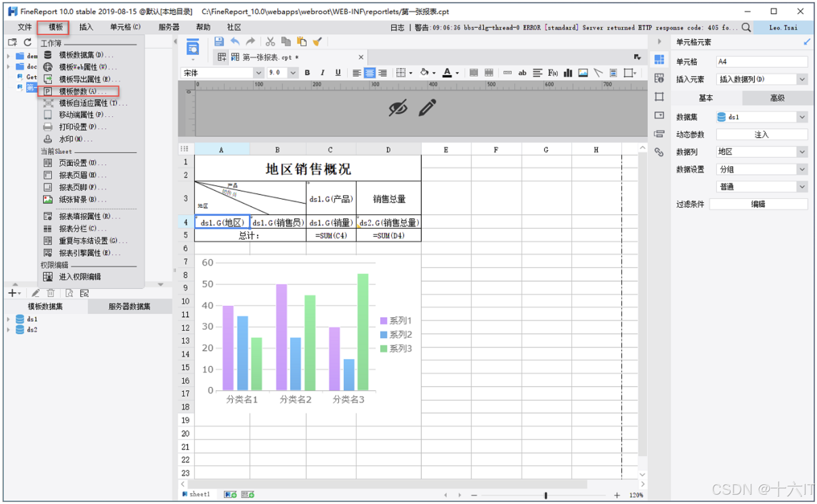Click the pencil icon to edit parameter pane
This screenshot has height=504, width=817.
pos(427,108)
